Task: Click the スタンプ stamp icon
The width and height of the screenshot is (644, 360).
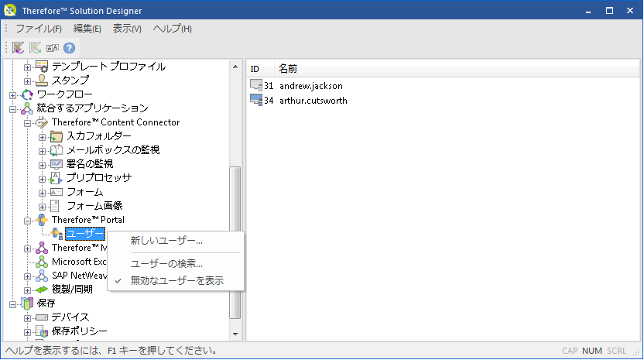Action: [x=42, y=81]
